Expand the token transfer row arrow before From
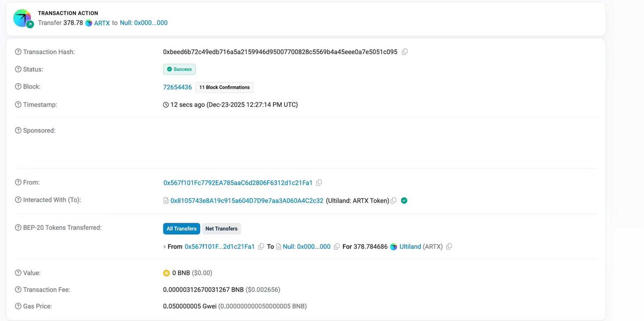 pos(165,247)
